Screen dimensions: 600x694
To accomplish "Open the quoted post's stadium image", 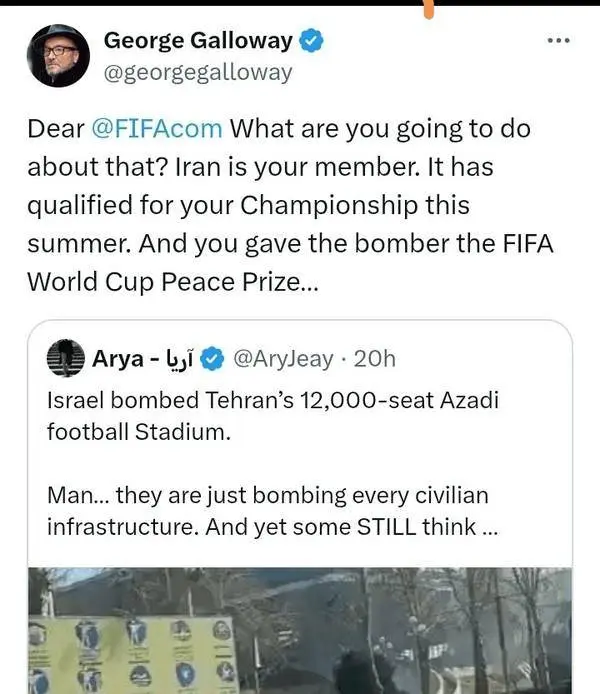I will [300, 630].
